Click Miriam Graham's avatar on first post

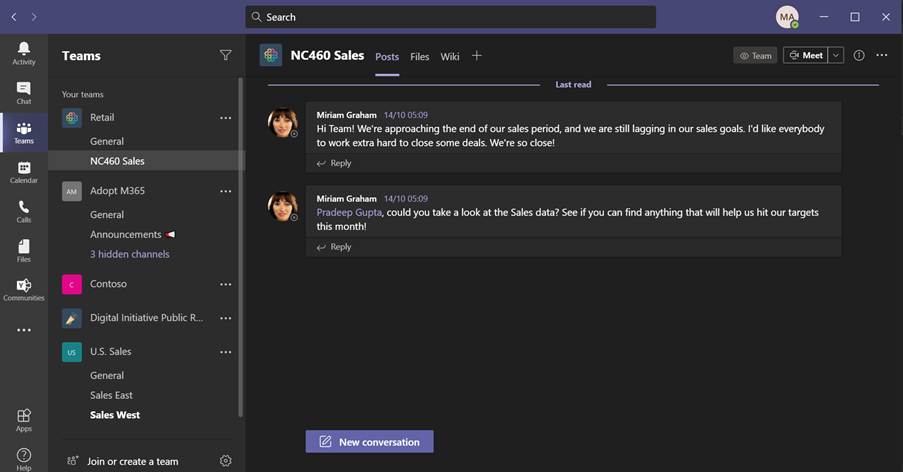282,122
